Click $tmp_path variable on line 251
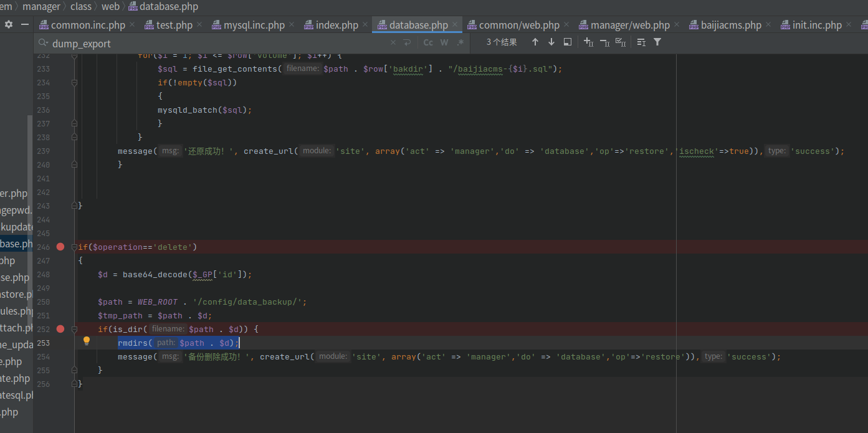868x433 pixels. point(120,315)
